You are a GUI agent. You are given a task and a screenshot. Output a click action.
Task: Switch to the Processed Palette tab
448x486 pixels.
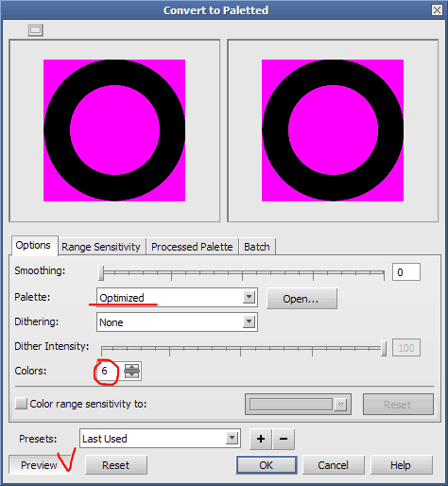coord(192,247)
